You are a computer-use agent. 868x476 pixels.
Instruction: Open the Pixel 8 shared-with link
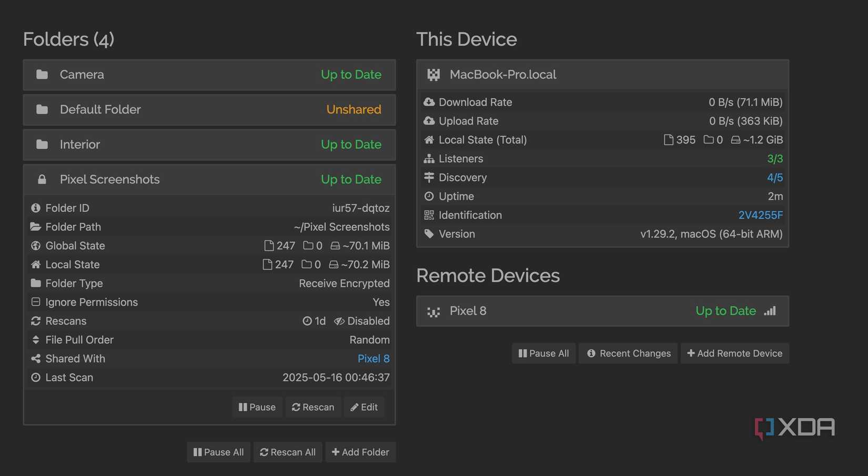point(374,359)
